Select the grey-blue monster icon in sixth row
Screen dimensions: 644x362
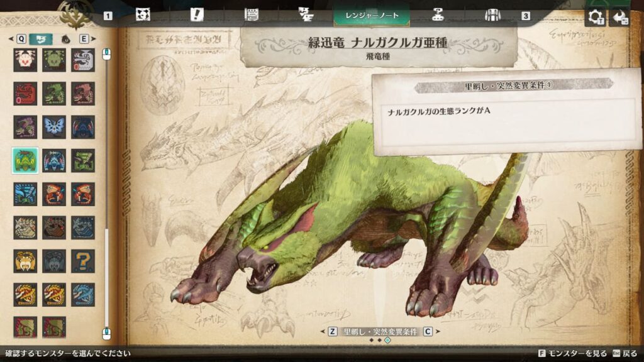(x=82, y=228)
